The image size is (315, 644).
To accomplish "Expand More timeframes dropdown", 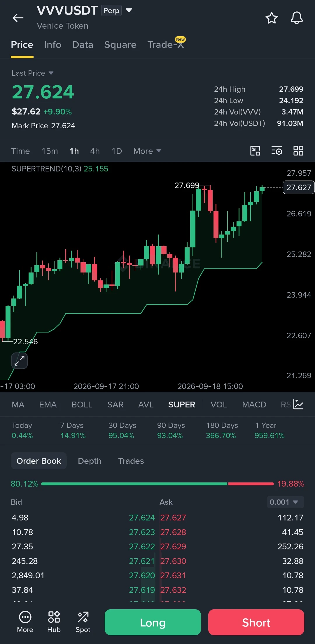I will coord(147,151).
